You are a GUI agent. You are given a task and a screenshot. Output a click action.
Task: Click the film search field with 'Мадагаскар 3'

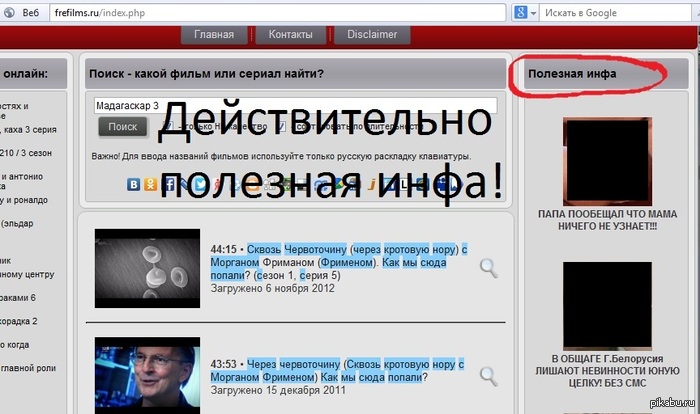295,105
